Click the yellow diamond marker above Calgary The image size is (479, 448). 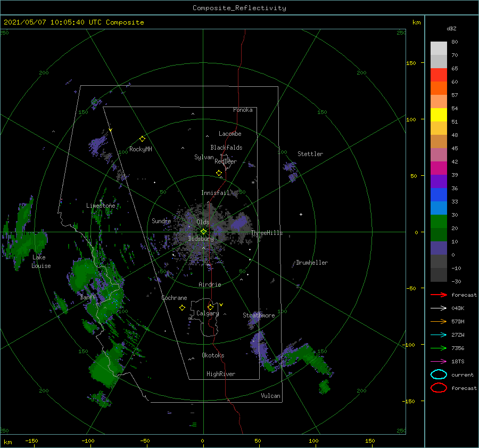pos(210,307)
